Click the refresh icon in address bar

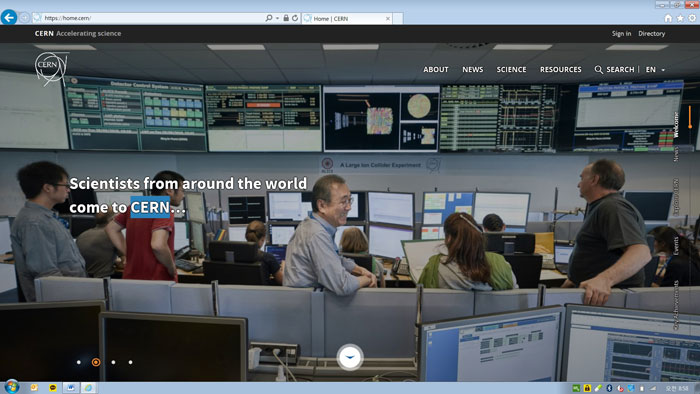[295, 18]
